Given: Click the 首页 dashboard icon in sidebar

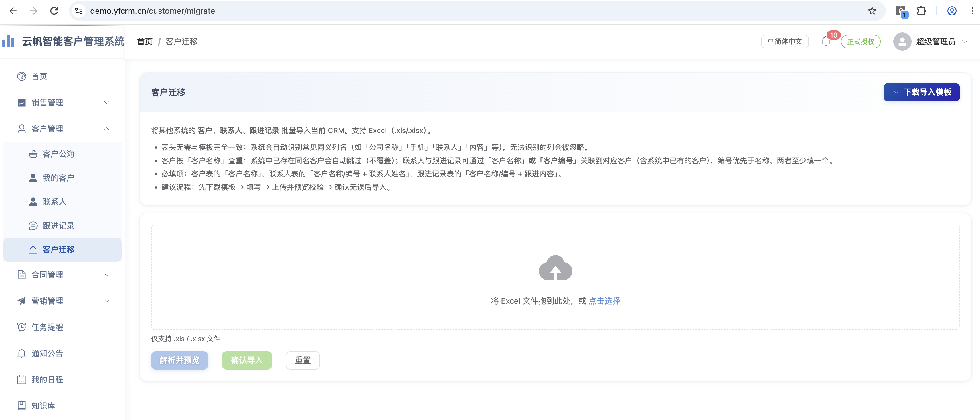Looking at the screenshot, I should [x=22, y=76].
